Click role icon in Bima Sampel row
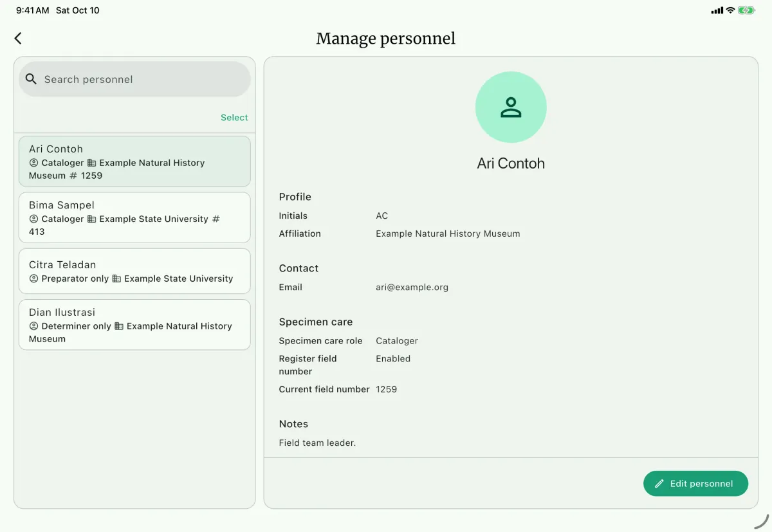The width and height of the screenshot is (772, 532). pos(33,219)
